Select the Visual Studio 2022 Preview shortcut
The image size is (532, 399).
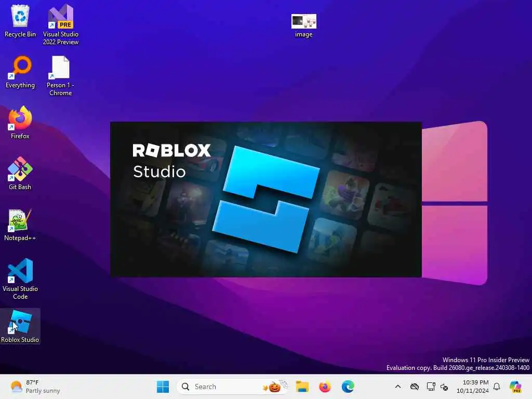(61, 24)
